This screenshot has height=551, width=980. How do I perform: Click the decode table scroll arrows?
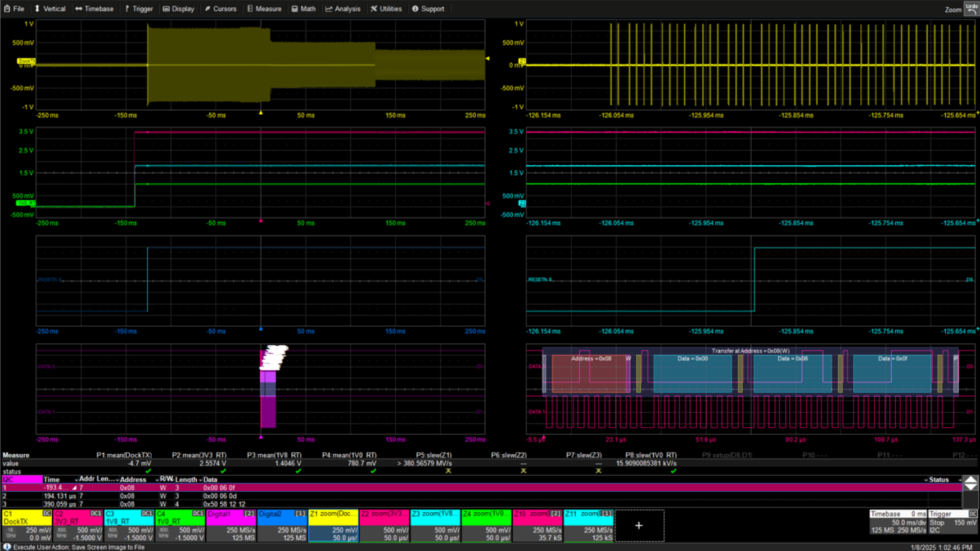[970, 484]
